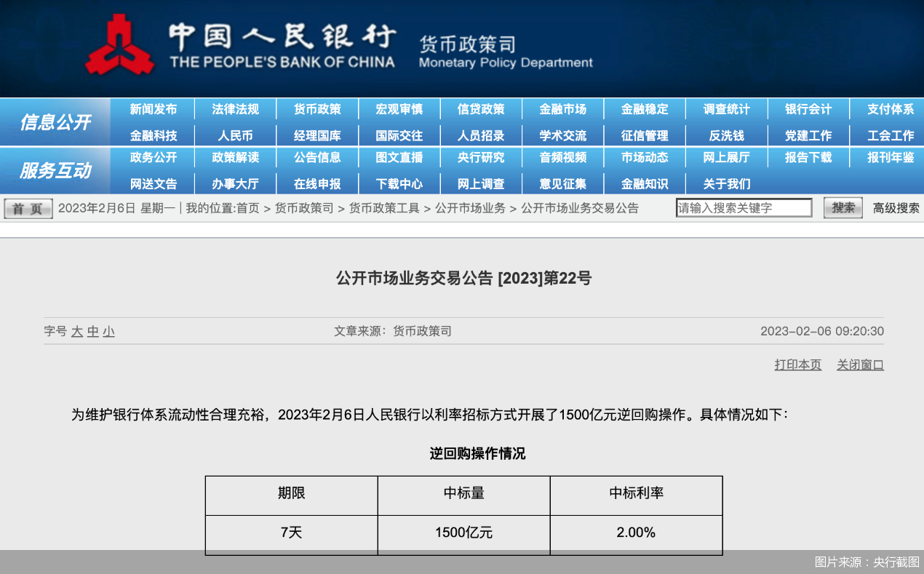Open the 信息公开 section tab

55,122
